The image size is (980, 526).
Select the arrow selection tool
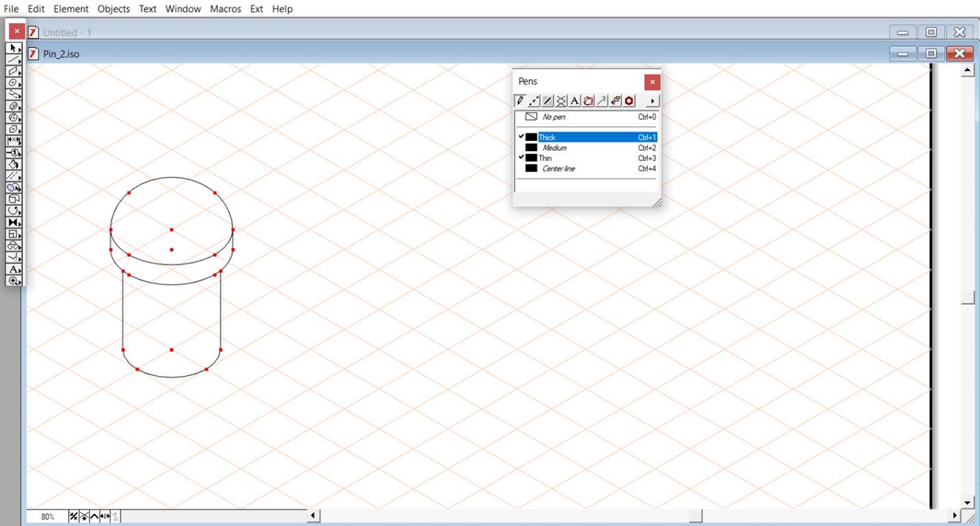[14, 48]
